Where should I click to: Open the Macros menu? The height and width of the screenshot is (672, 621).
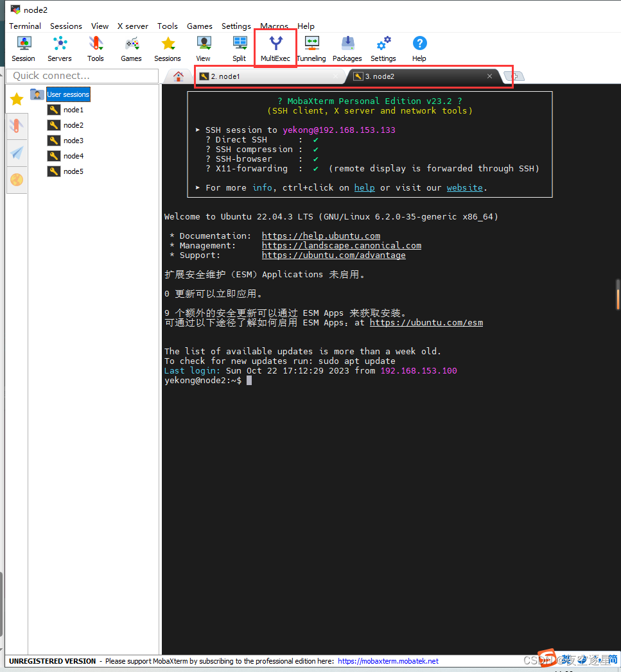coord(274,26)
